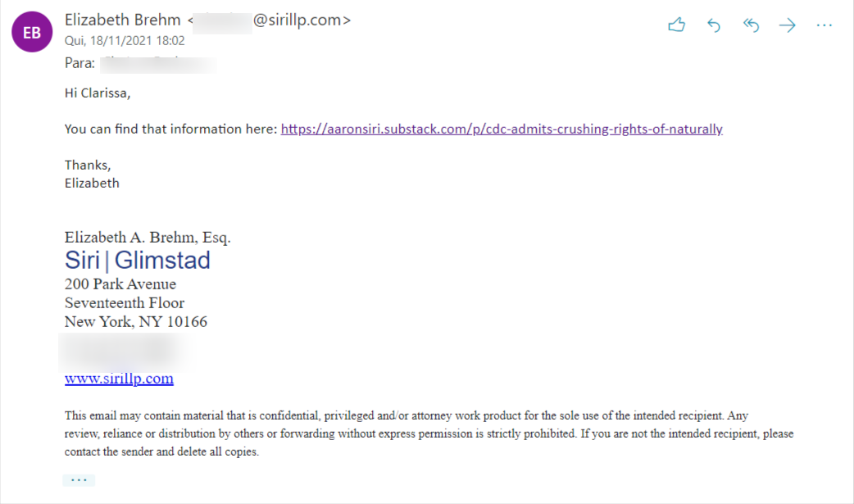Forward this email using arrow icon
Viewport: 854px width, 504px height.
coord(788,25)
